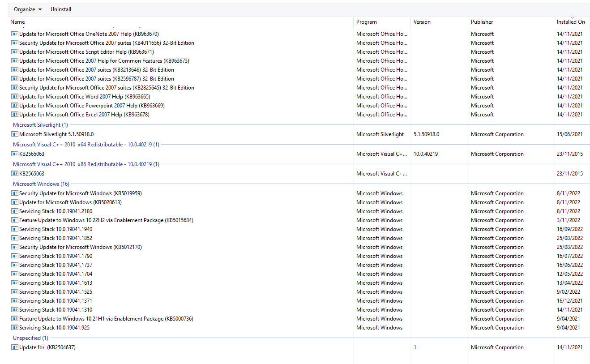This screenshot has width=590, height=364.
Task: Click icon of Feature Update 22H2 KB5015684
Action: (15, 220)
